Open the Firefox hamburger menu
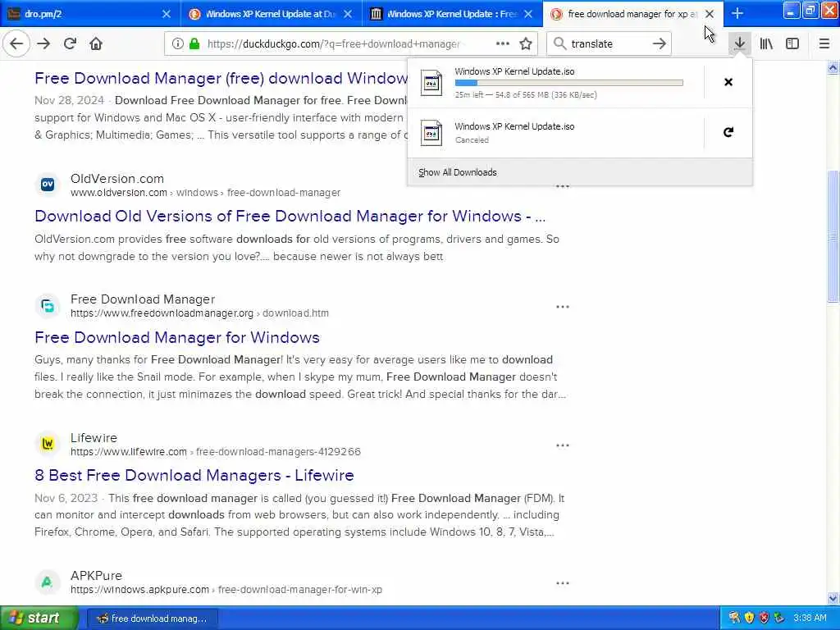This screenshot has height=630, width=840. 824,44
